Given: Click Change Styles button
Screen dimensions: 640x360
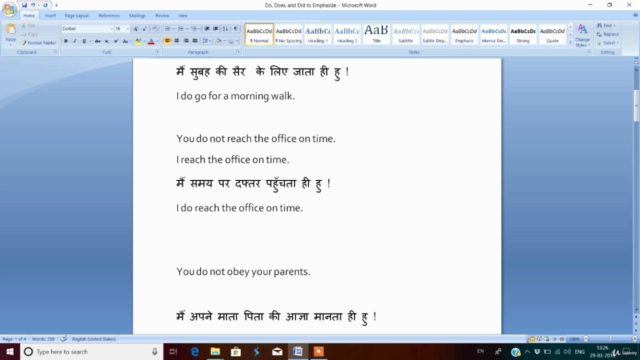Looking at the screenshot, I should click(582, 35).
